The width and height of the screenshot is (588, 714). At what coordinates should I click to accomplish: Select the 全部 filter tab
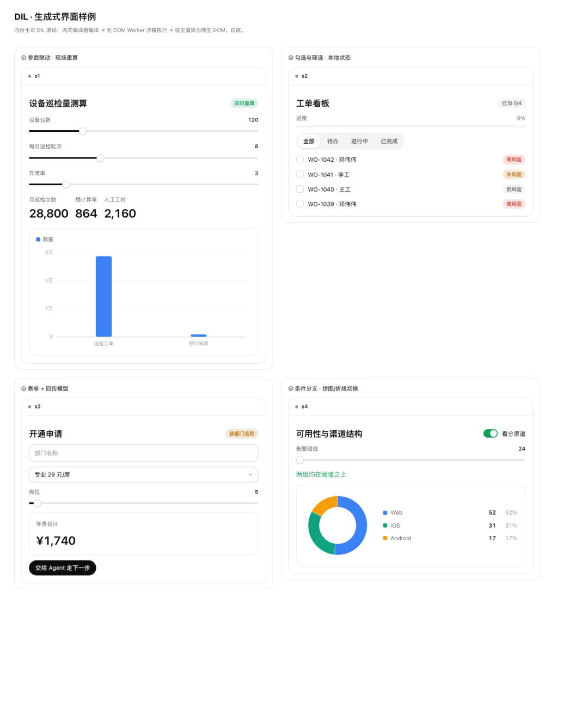click(309, 141)
